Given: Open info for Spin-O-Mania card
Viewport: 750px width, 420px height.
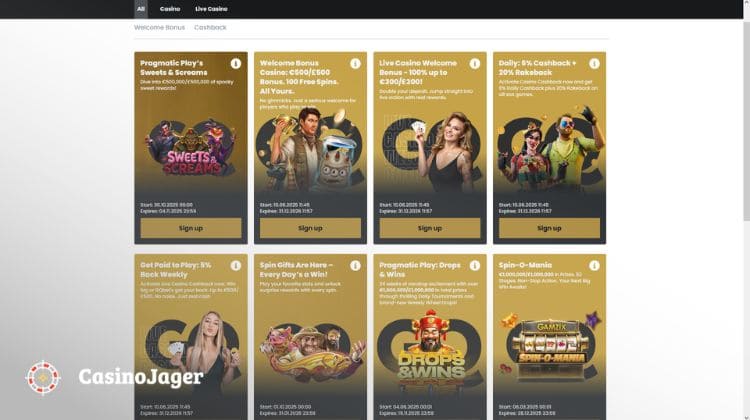Looking at the screenshot, I should point(594,265).
